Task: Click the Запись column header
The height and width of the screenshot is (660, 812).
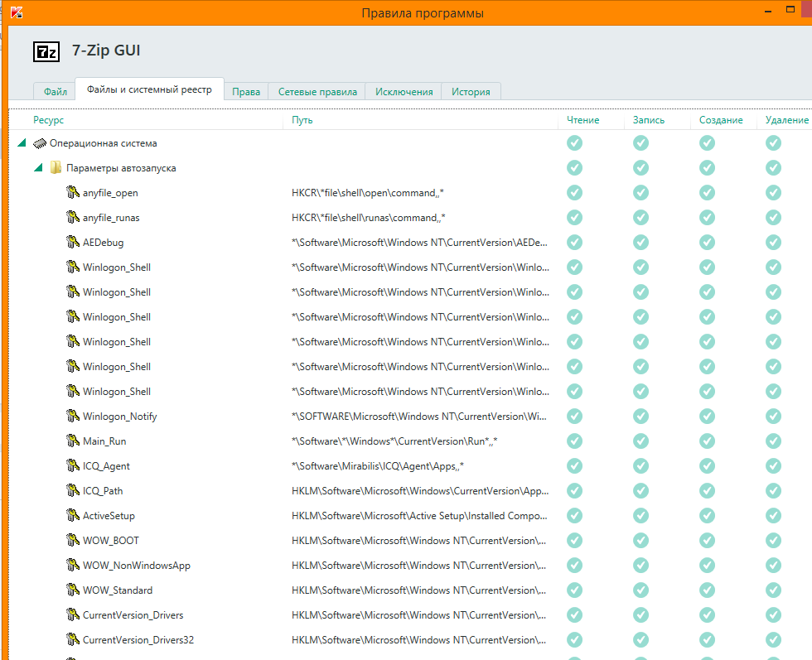Action: pos(648,120)
